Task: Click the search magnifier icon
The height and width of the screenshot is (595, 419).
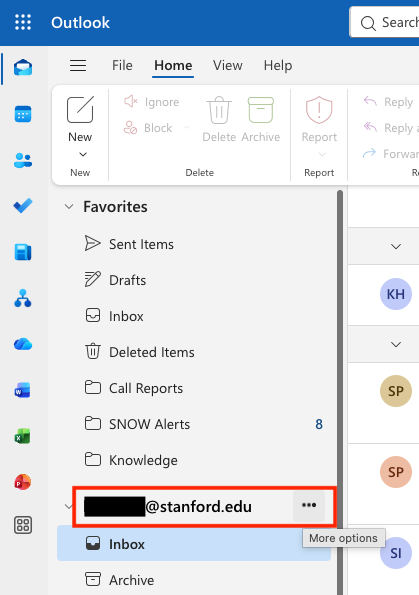Action: click(x=368, y=23)
